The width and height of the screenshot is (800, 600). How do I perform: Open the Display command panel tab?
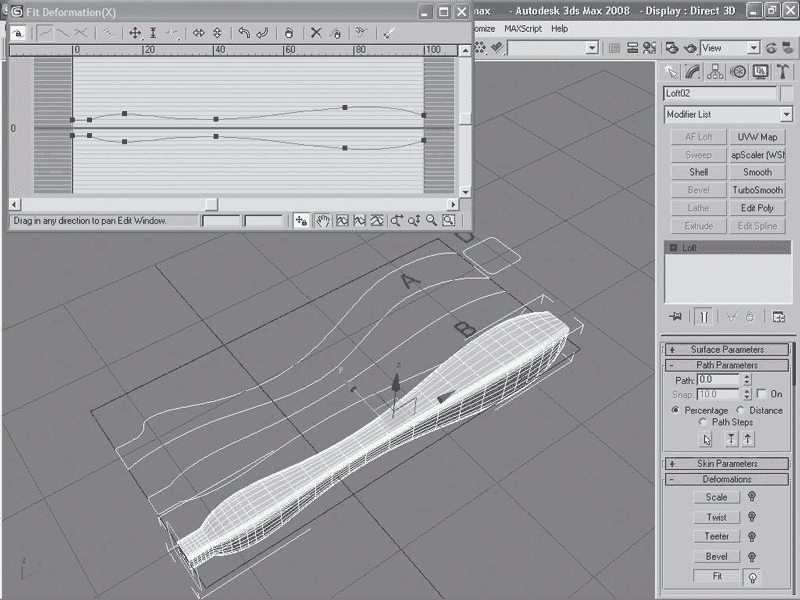point(760,72)
